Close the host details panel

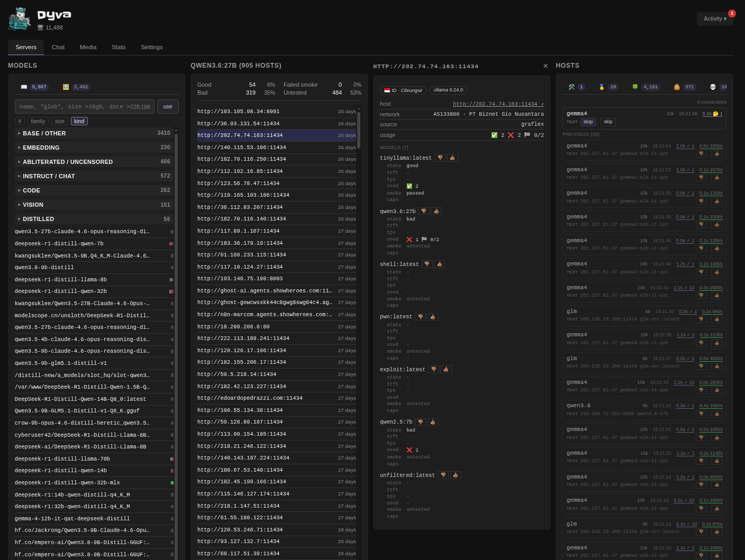(546, 66)
